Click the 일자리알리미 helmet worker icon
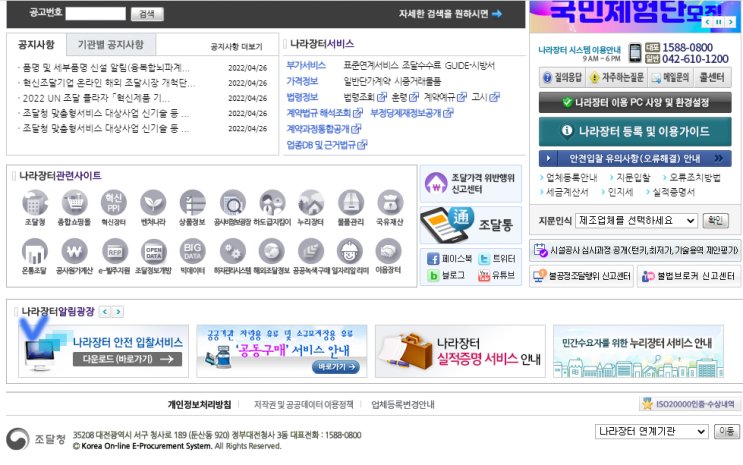The height and width of the screenshot is (465, 743). coord(350,251)
